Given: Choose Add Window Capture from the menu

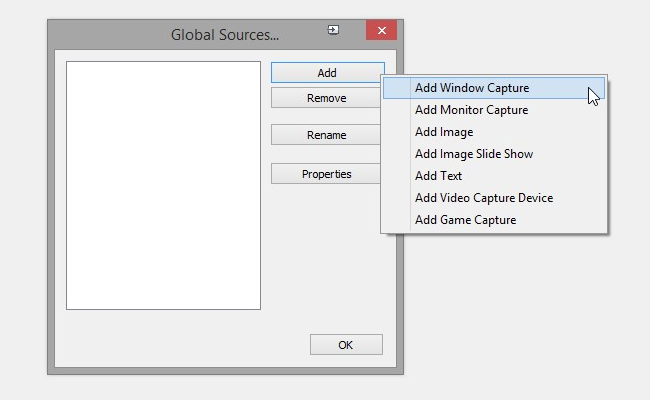Looking at the screenshot, I should [x=494, y=88].
